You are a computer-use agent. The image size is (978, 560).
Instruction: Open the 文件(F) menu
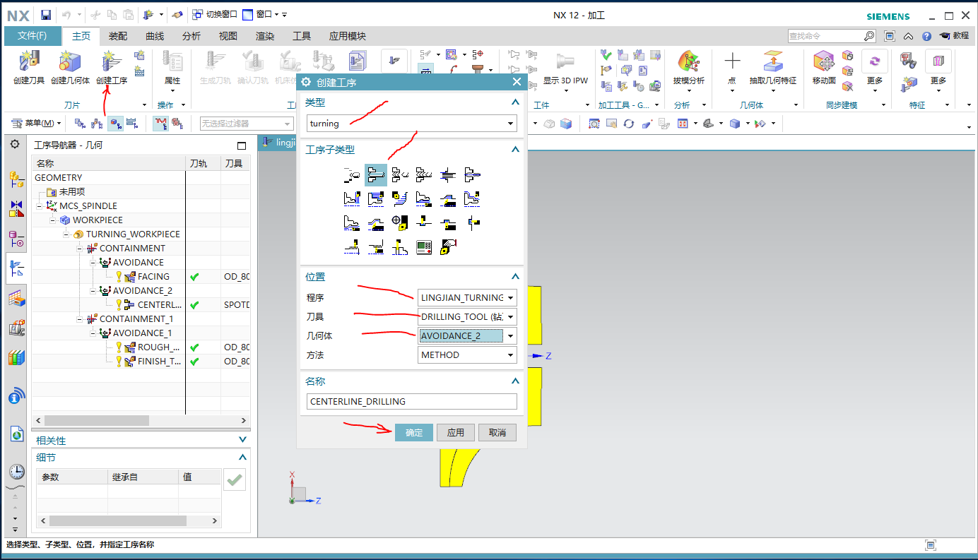33,36
